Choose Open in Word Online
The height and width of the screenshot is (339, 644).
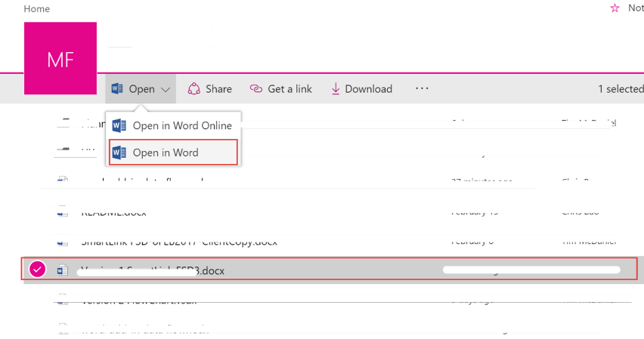pyautogui.click(x=181, y=126)
